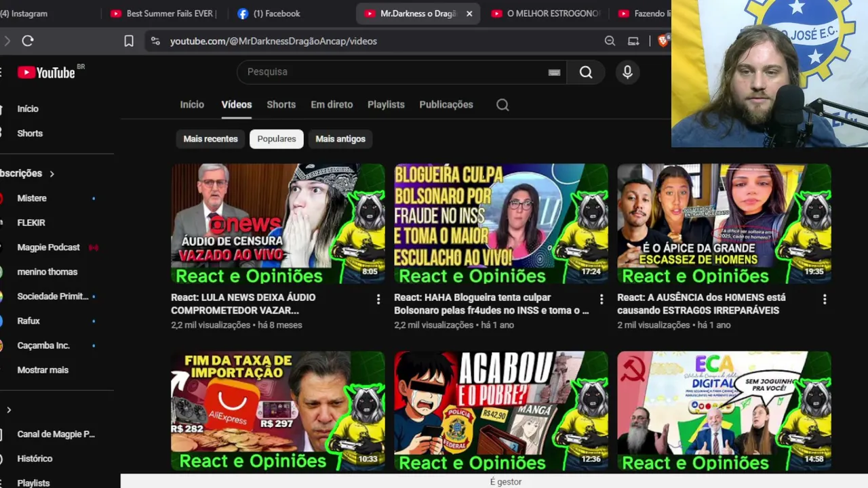Click the zoom magnifier icon in address bar

click(x=610, y=41)
